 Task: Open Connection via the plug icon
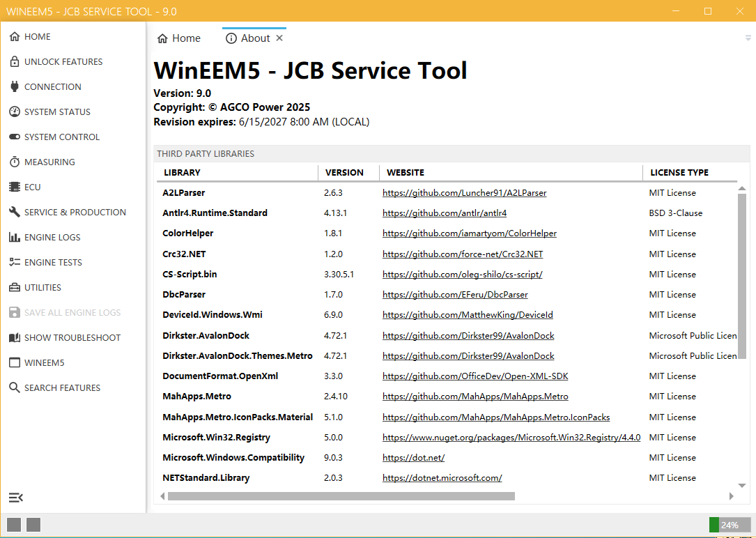(15, 87)
